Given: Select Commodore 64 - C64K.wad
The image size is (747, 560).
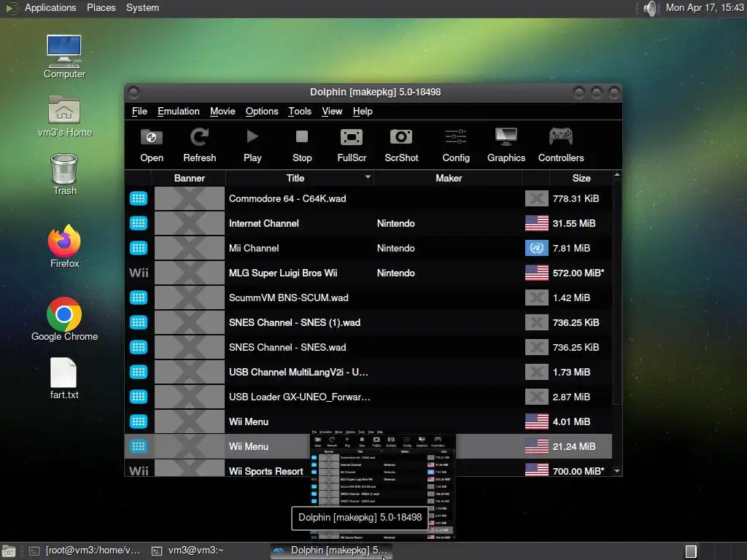Looking at the screenshot, I should click(x=287, y=198).
